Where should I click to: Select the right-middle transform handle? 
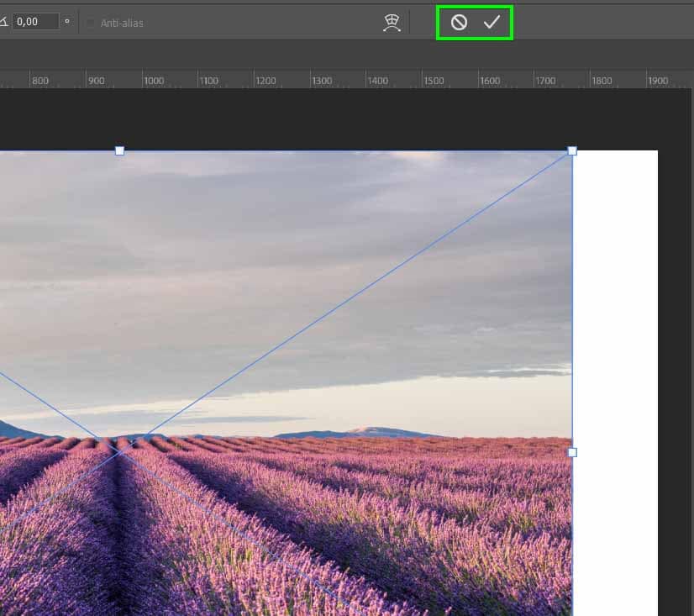click(572, 452)
